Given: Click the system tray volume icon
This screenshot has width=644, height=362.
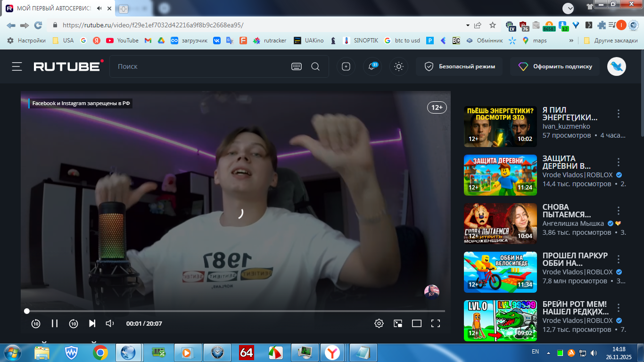Looking at the screenshot, I should (594, 353).
